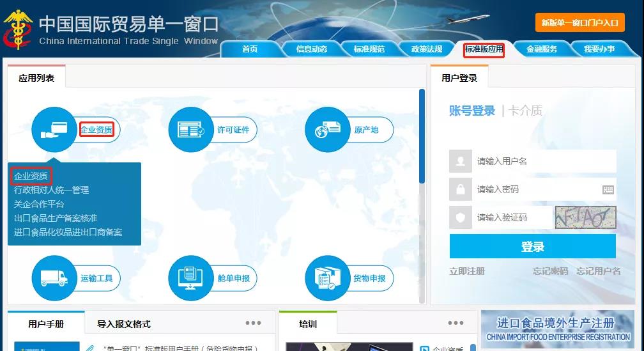Click 忘记用户名 link
The height and width of the screenshot is (351, 644).
click(x=599, y=271)
